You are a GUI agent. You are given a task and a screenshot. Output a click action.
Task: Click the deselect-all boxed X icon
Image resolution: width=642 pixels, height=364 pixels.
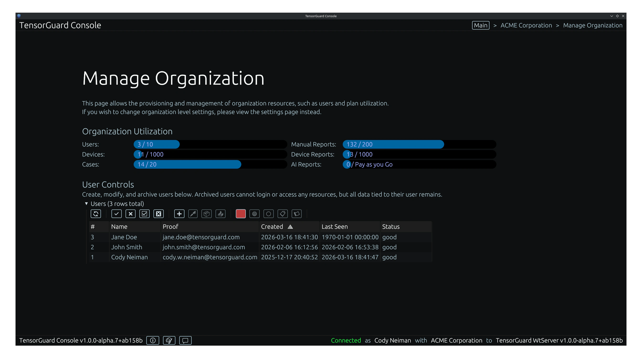(x=158, y=214)
